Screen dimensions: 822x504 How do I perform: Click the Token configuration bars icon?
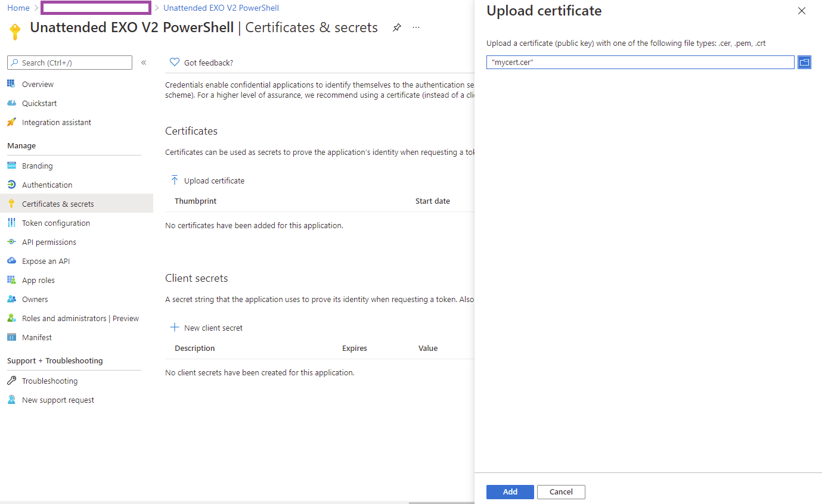click(x=11, y=223)
